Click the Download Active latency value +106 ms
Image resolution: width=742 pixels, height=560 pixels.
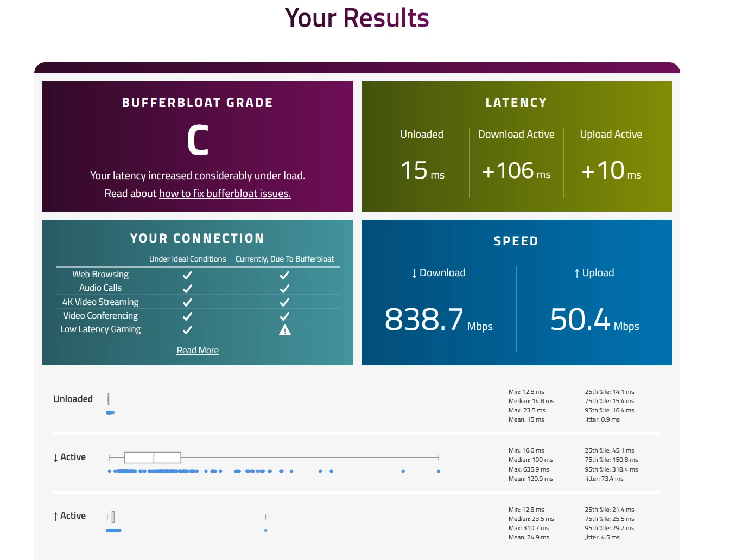click(516, 170)
